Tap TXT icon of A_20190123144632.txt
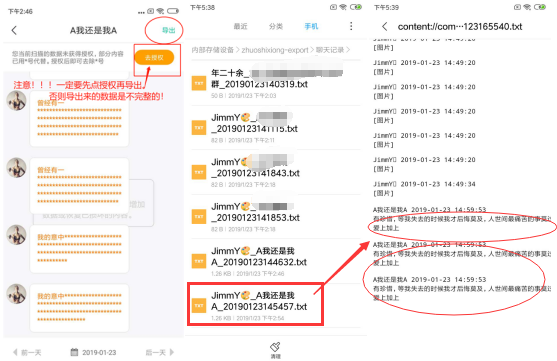557x361 pixels. (199, 261)
